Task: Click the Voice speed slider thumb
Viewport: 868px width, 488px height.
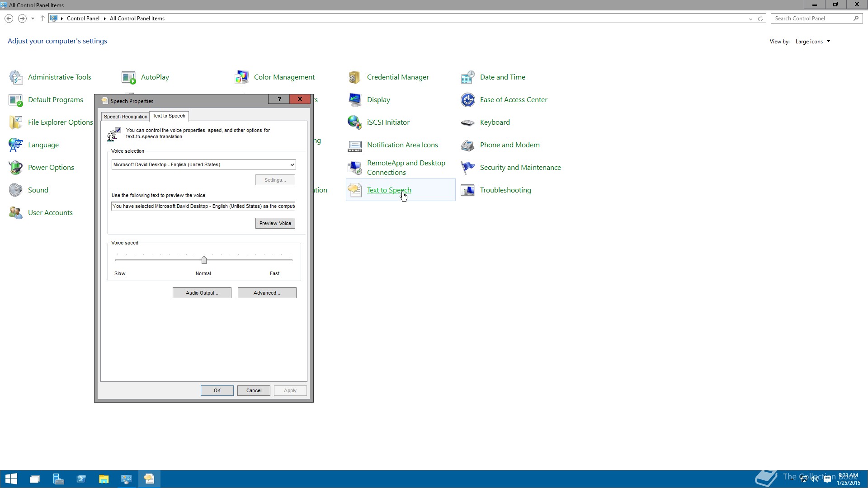Action: [204, 260]
